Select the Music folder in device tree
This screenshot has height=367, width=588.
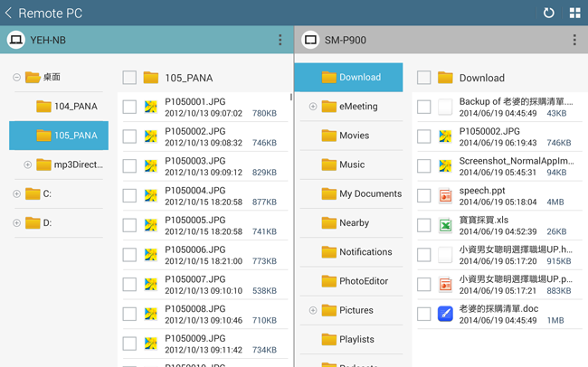(351, 165)
